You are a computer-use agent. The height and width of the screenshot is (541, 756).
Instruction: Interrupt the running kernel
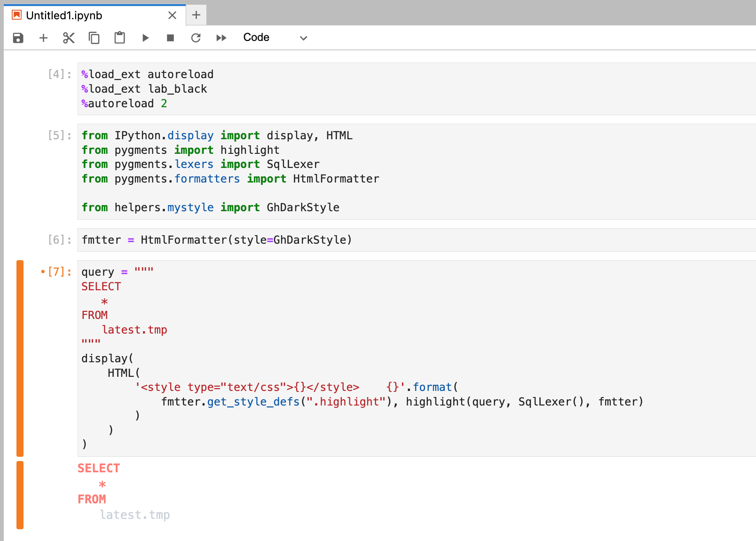click(170, 38)
